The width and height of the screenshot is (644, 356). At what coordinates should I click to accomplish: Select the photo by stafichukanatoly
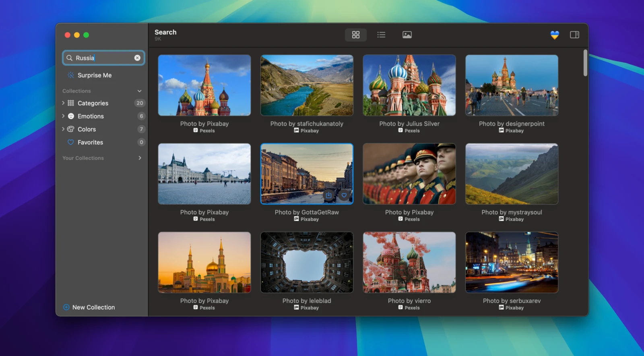click(307, 85)
